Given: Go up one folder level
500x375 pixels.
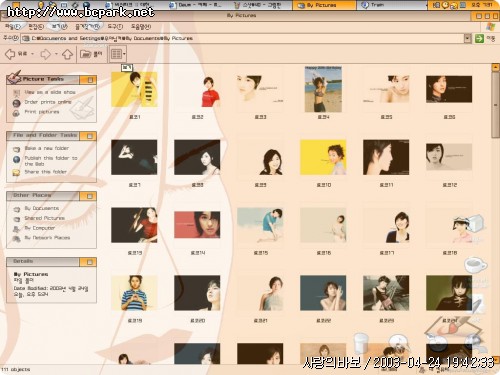Looking at the screenshot, I should 68,54.
